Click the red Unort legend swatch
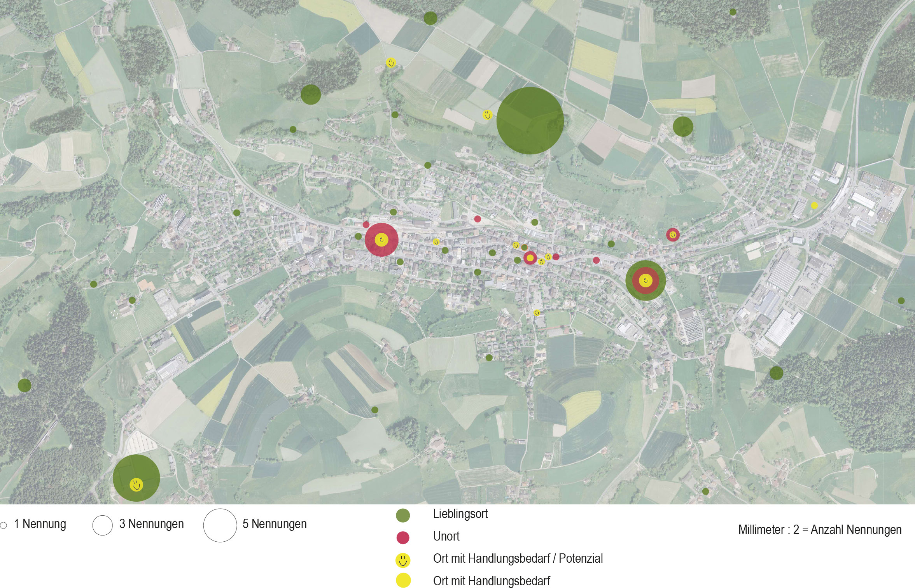This screenshot has width=915, height=588. pos(403,537)
